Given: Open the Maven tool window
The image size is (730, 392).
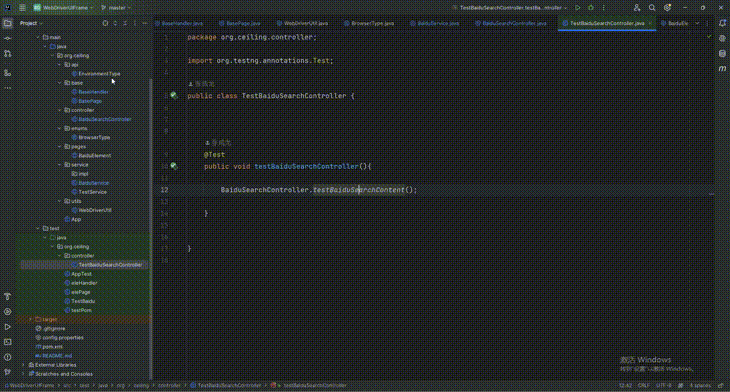Looking at the screenshot, I should point(722,68).
